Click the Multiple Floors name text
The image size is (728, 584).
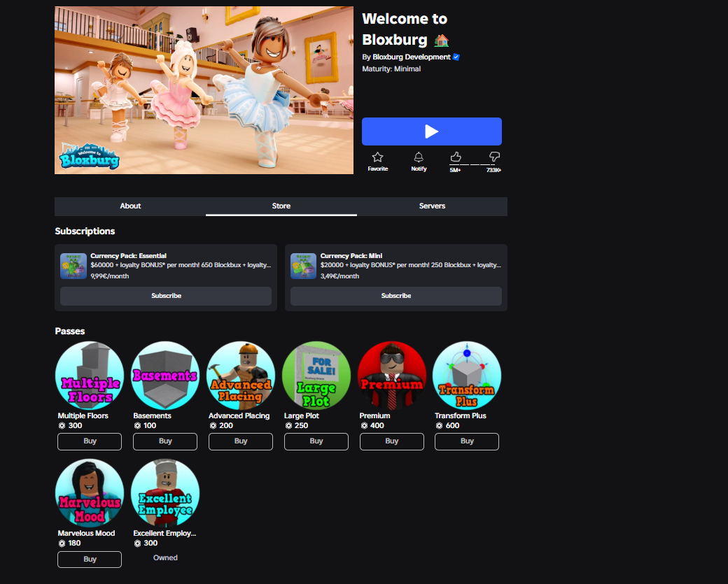pos(83,415)
